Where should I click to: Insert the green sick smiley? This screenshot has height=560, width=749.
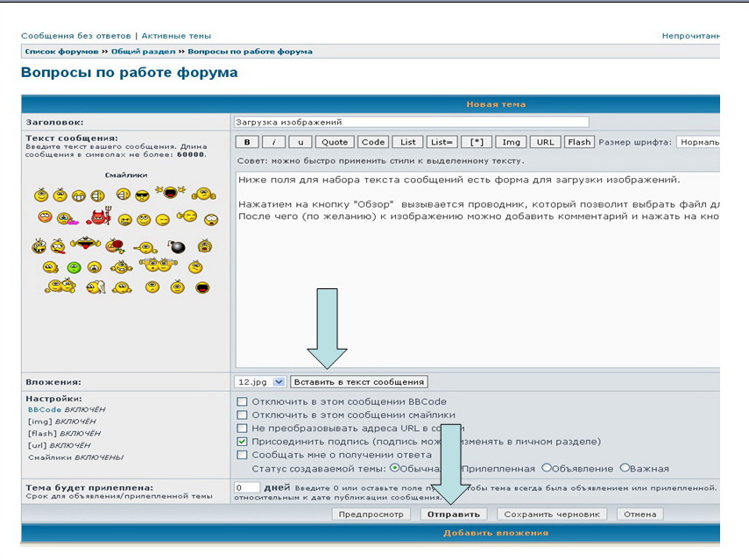[x=74, y=267]
